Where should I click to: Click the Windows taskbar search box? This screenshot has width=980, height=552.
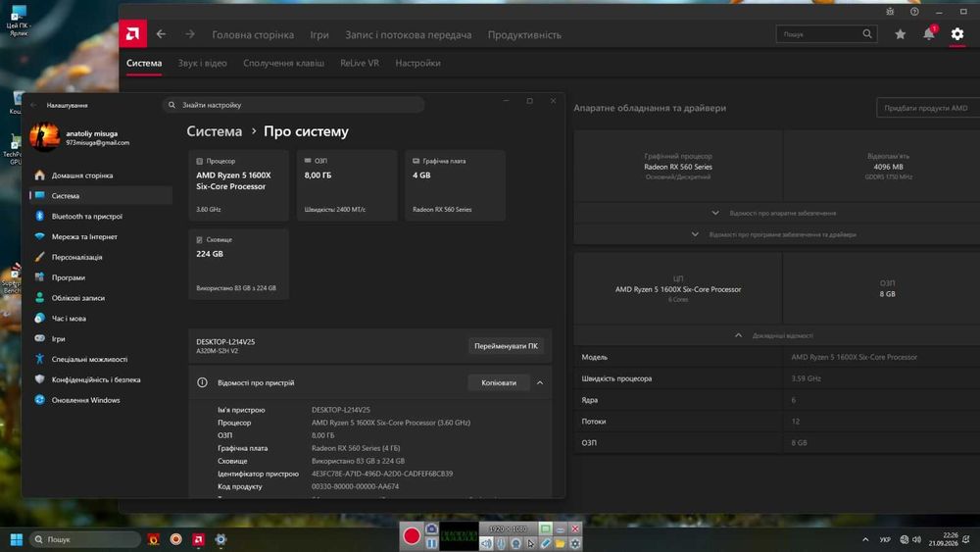coord(85,539)
